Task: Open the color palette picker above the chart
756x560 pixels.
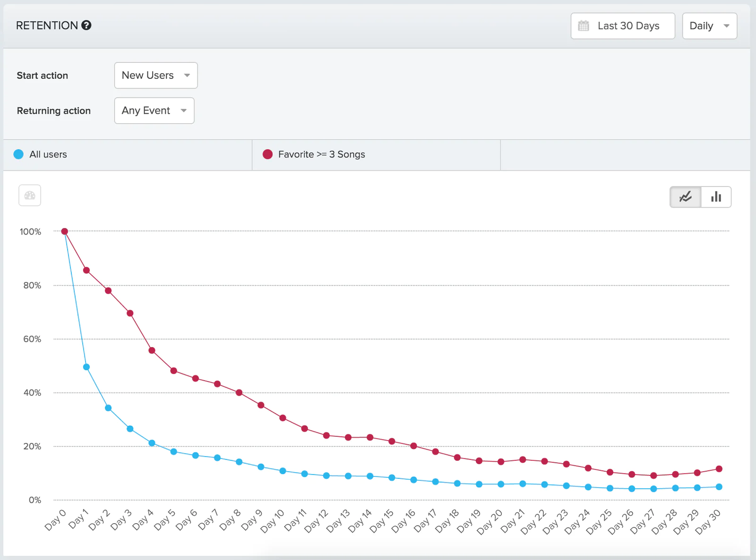Action: [29, 195]
